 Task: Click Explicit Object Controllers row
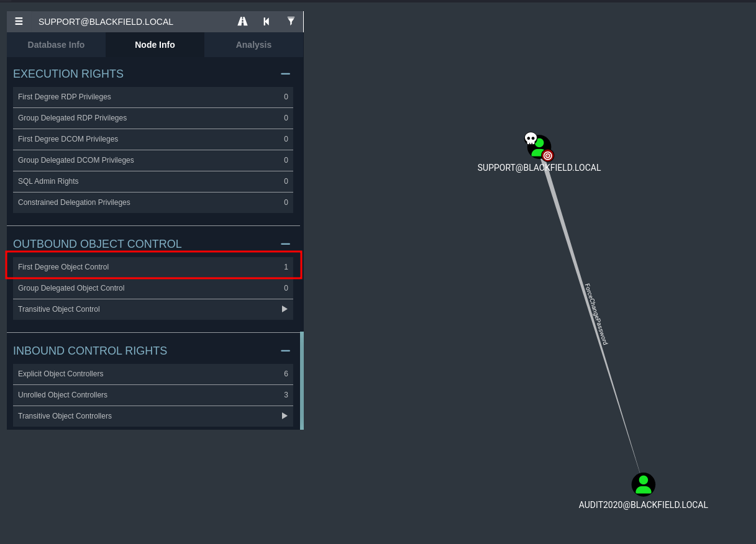tap(152, 374)
